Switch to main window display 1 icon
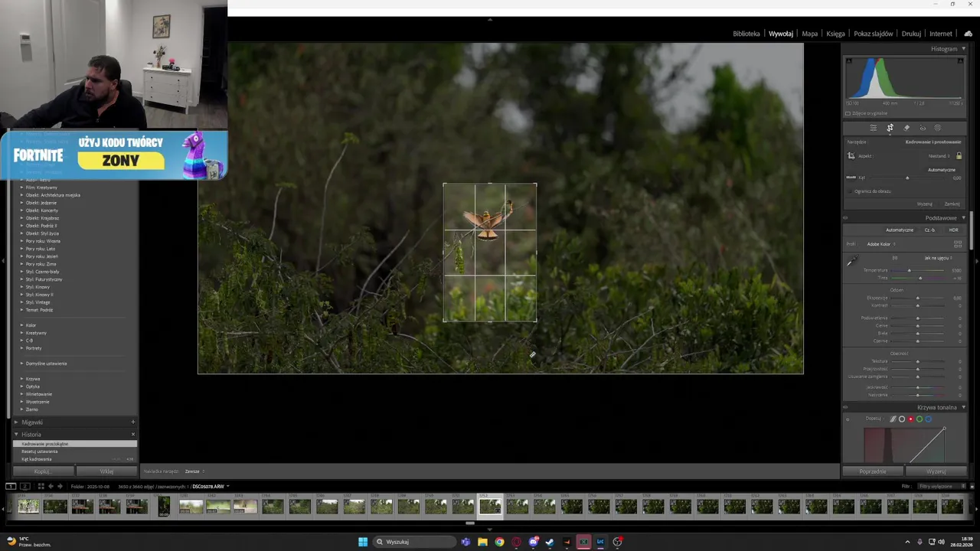Screen dimensions: 980x551 (x=11, y=487)
